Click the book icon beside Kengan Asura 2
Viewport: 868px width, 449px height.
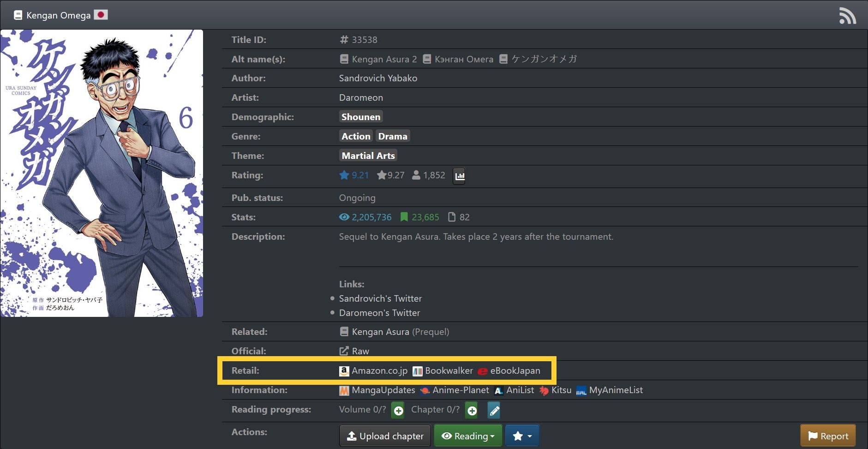pos(344,59)
